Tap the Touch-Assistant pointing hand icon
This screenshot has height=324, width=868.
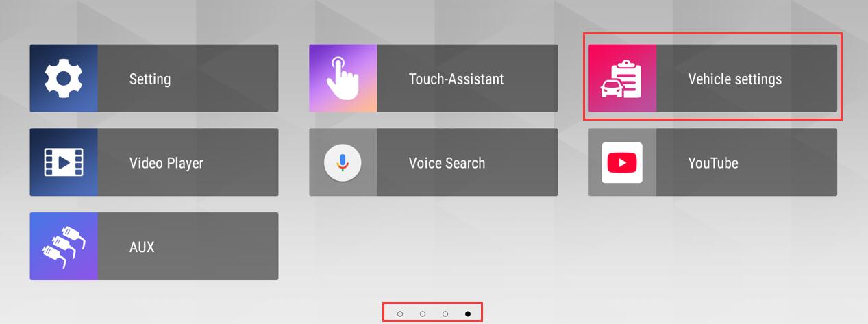click(343, 79)
